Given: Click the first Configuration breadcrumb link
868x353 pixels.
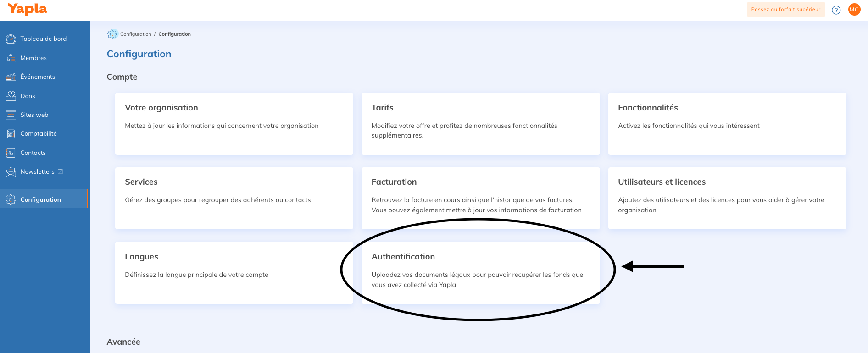Looking at the screenshot, I should pos(135,34).
